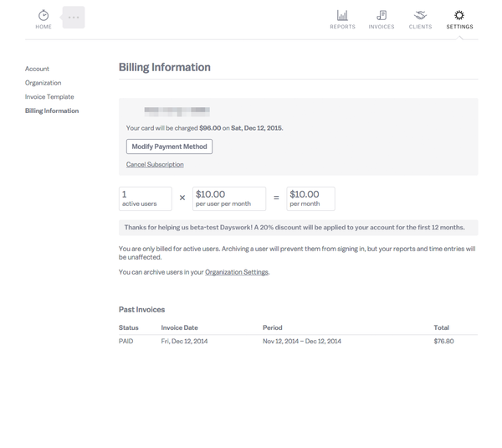Viewport: 502px width, 448px height.
Task: Open the Reports bar chart icon
Action: (x=342, y=16)
